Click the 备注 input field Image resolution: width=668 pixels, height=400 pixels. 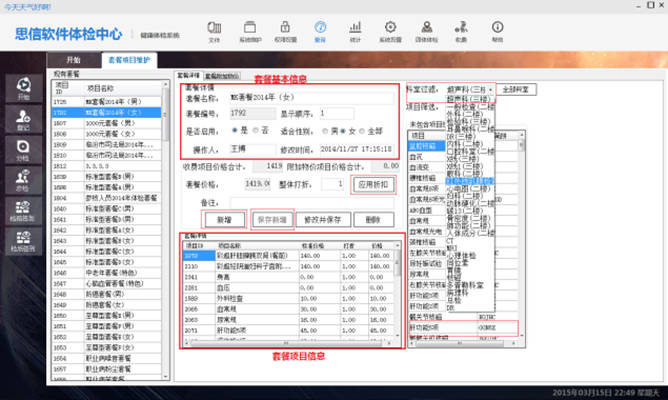coord(312,203)
